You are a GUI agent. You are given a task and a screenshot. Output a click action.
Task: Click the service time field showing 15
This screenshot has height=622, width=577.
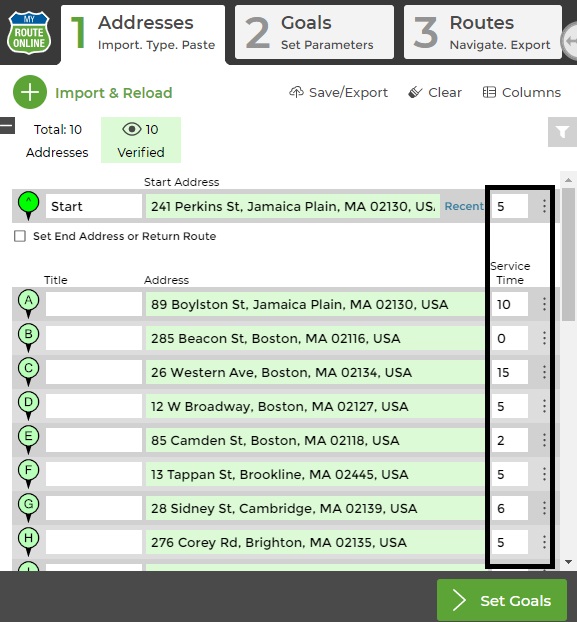(x=510, y=372)
